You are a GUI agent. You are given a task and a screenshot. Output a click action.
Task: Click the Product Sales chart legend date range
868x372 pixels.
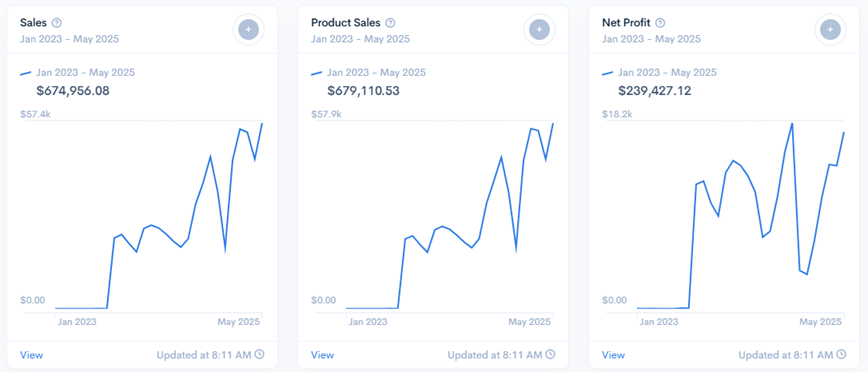tap(376, 73)
